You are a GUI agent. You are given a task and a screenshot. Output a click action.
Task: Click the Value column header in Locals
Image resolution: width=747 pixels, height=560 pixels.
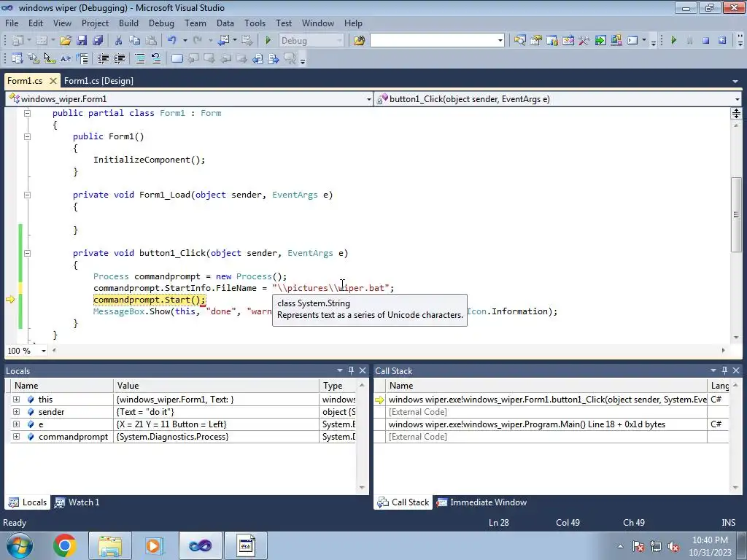[x=216, y=385]
